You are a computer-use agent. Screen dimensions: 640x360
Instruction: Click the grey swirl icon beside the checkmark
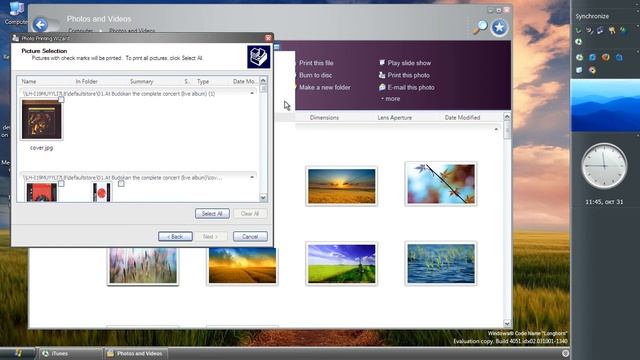click(x=589, y=31)
